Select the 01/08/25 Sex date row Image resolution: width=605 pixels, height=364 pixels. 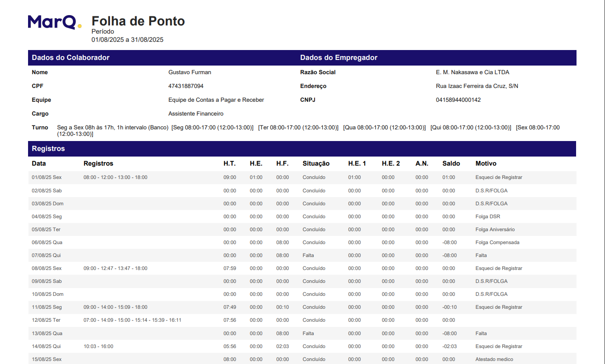tap(47, 178)
